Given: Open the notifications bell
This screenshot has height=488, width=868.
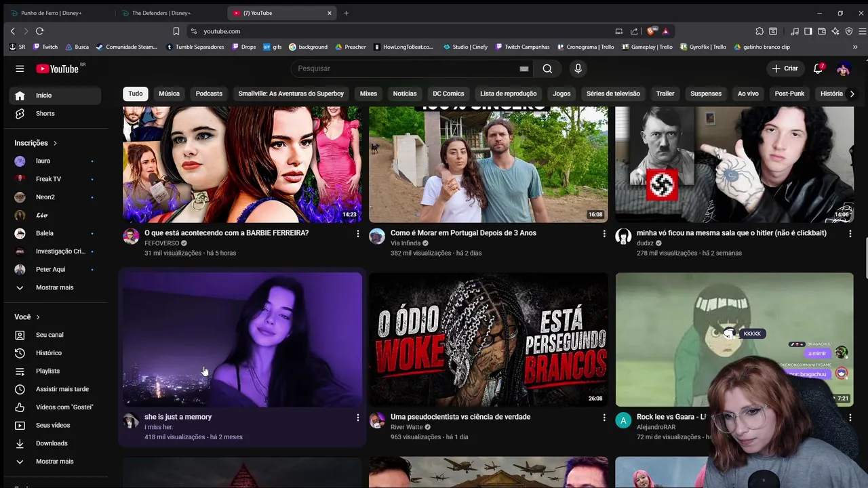Looking at the screenshot, I should 818,68.
